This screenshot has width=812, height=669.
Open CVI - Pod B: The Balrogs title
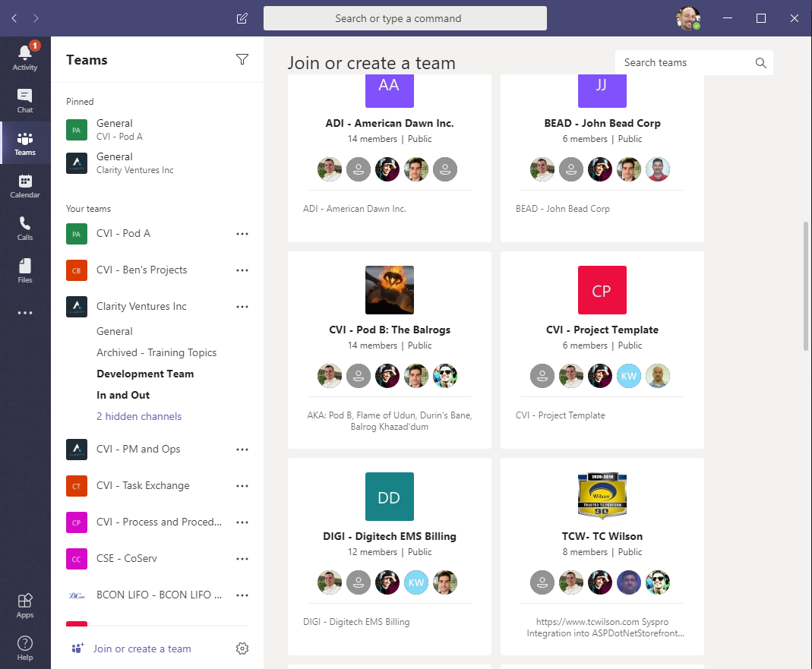[390, 330]
